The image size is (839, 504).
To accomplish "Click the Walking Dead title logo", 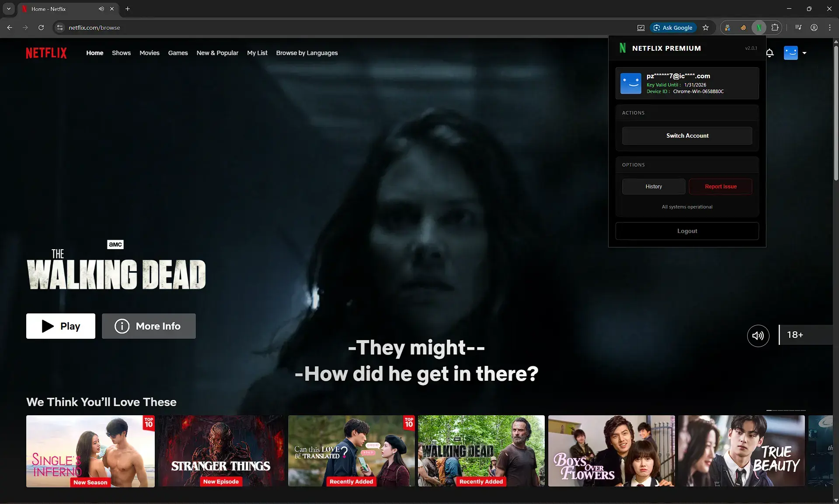I will tap(116, 269).
